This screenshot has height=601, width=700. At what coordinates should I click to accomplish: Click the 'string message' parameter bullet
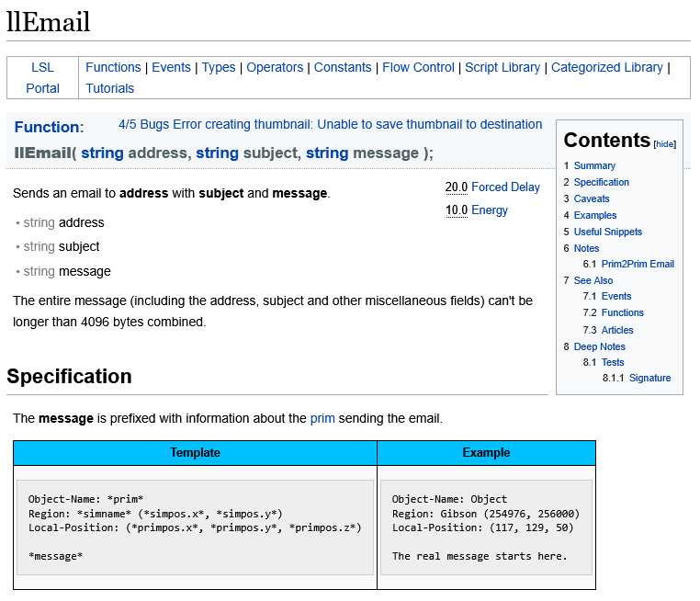coord(67,271)
